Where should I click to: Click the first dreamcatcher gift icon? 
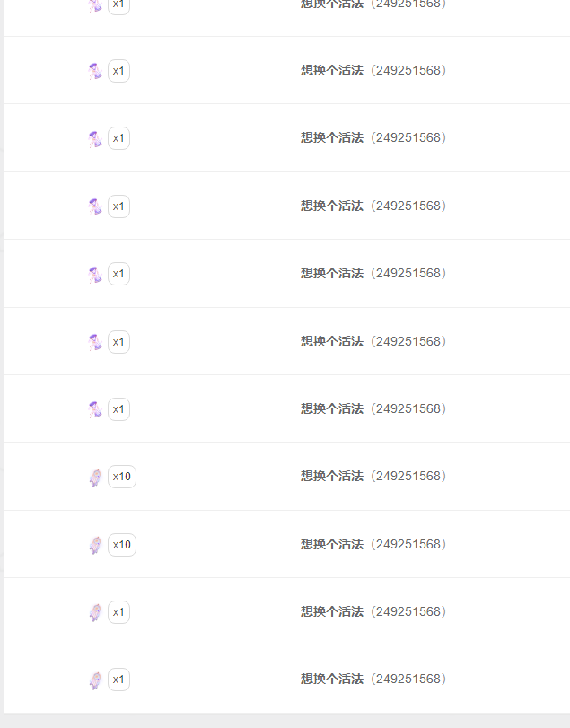click(95, 478)
